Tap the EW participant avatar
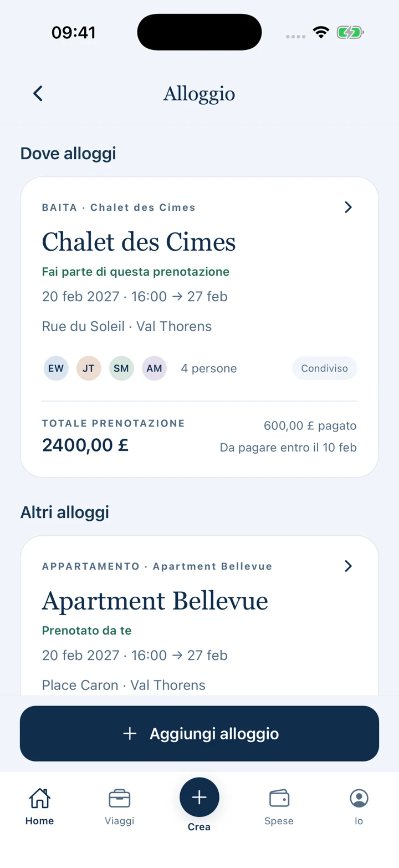 point(56,368)
